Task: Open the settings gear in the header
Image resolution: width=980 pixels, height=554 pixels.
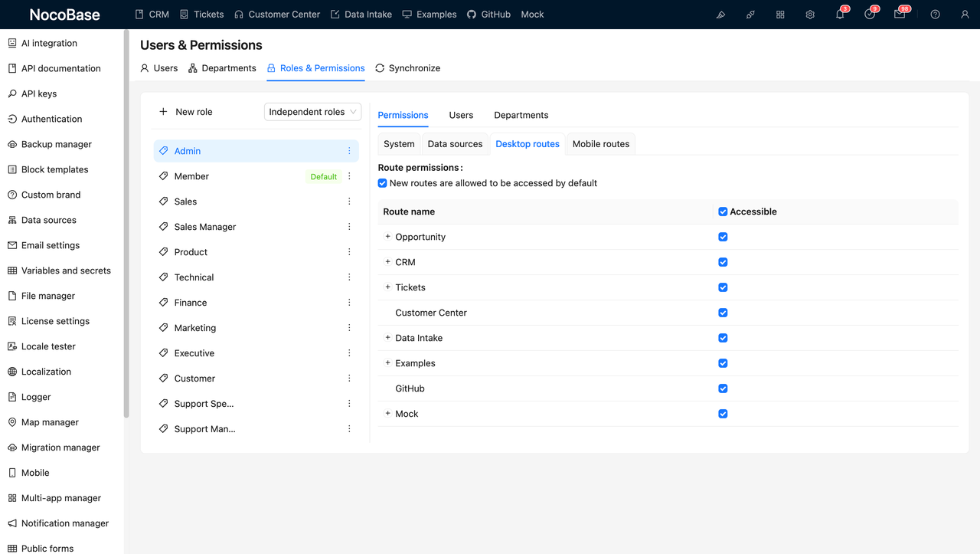Action: click(x=810, y=14)
